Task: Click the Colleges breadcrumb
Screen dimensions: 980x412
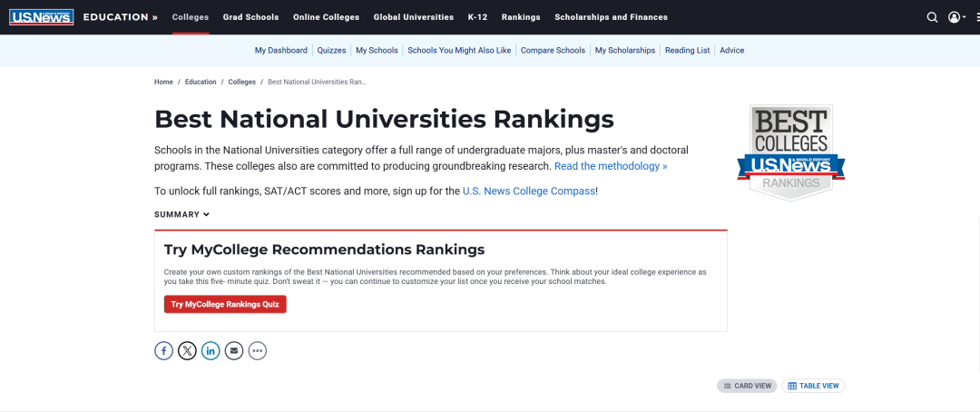Action: tap(242, 82)
